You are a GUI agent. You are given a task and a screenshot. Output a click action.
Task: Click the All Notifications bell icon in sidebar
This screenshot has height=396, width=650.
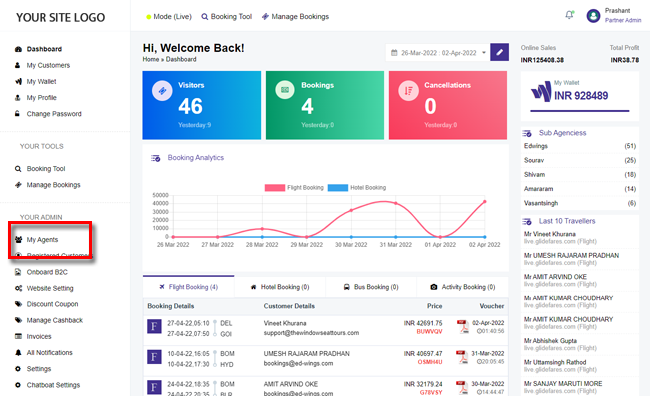tap(18, 352)
